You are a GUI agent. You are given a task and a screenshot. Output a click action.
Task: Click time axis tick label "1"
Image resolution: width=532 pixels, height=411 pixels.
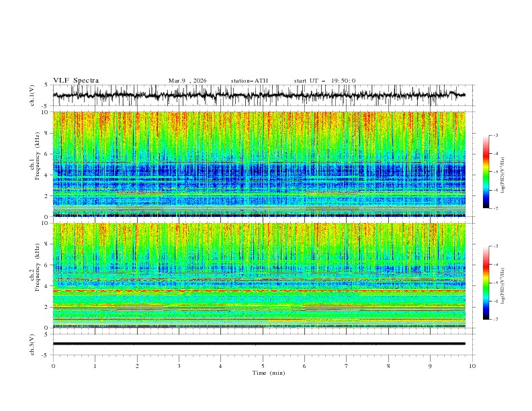point(95,366)
